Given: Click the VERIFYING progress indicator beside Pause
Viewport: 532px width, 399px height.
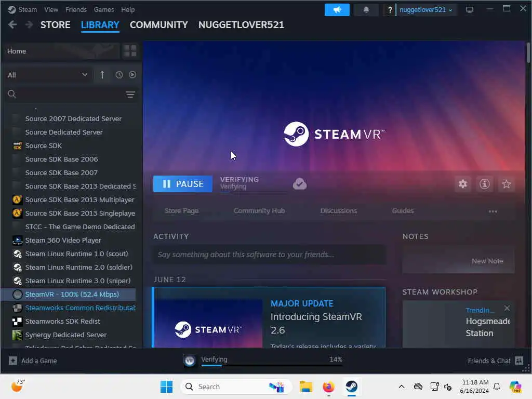Looking at the screenshot, I should pyautogui.click(x=253, y=183).
